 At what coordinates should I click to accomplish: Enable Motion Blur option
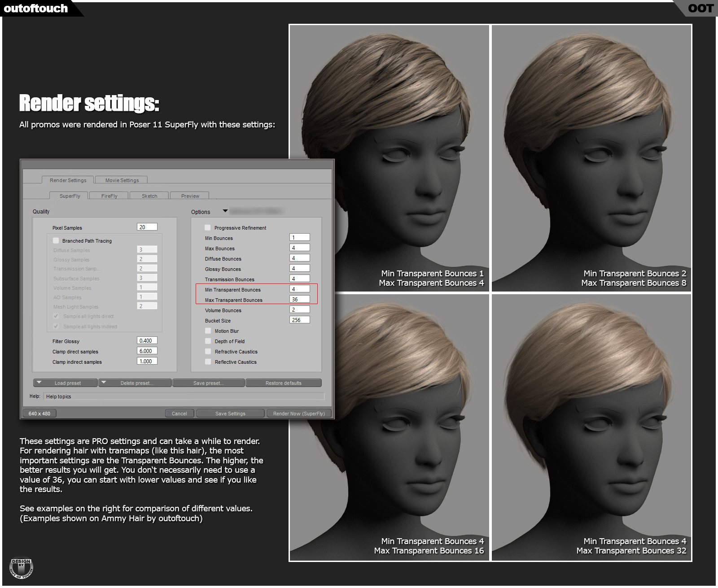coord(208,331)
